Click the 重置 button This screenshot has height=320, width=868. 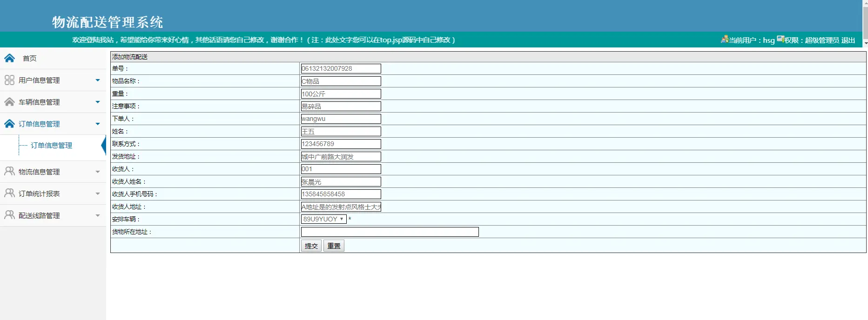tap(334, 246)
